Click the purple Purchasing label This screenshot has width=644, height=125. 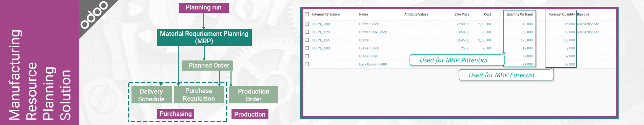176,114
